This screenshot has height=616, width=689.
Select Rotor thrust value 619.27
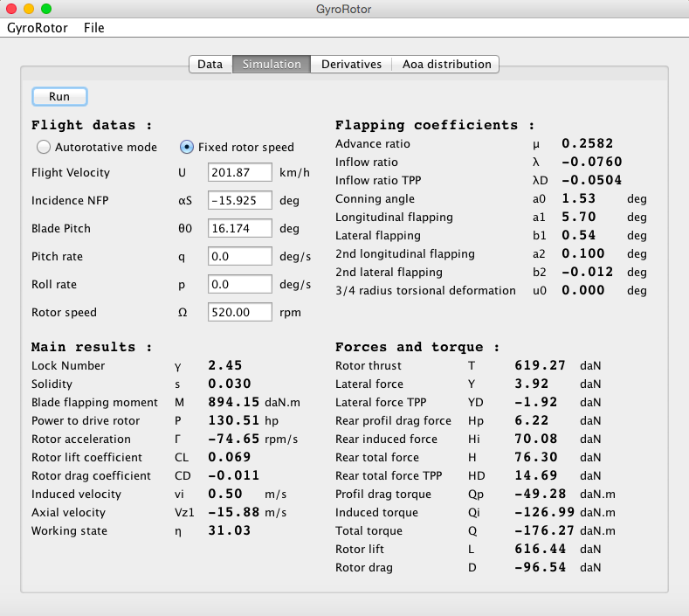(x=540, y=365)
